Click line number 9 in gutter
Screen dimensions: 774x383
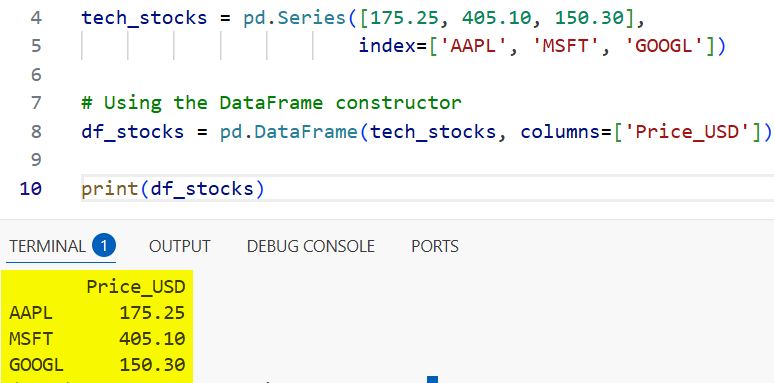coord(36,160)
